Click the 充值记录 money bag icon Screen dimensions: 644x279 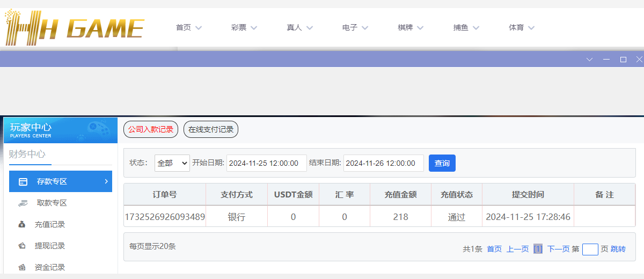pos(22,224)
